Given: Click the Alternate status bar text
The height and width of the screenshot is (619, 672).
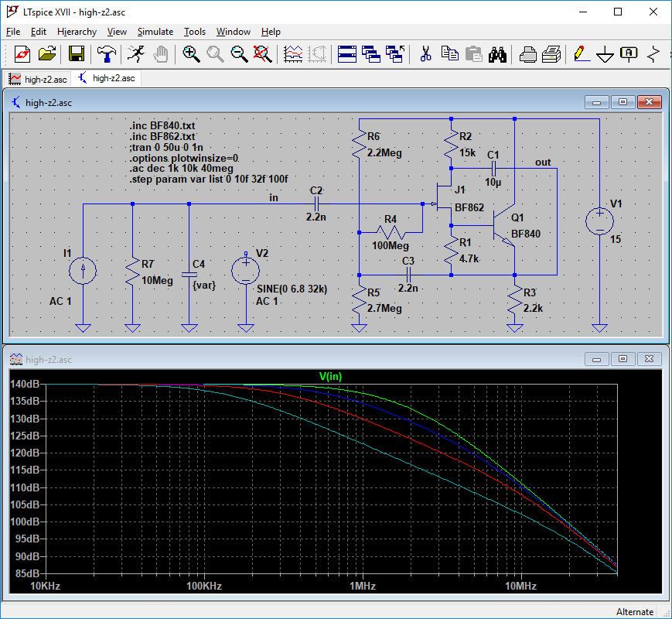Looking at the screenshot, I should click(635, 612).
